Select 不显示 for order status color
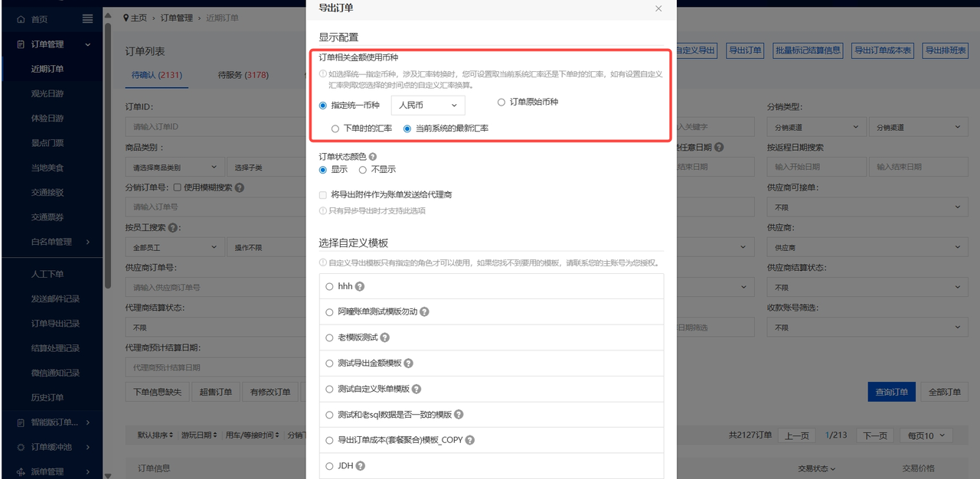Viewport: 980px width, 479px height. coord(363,170)
